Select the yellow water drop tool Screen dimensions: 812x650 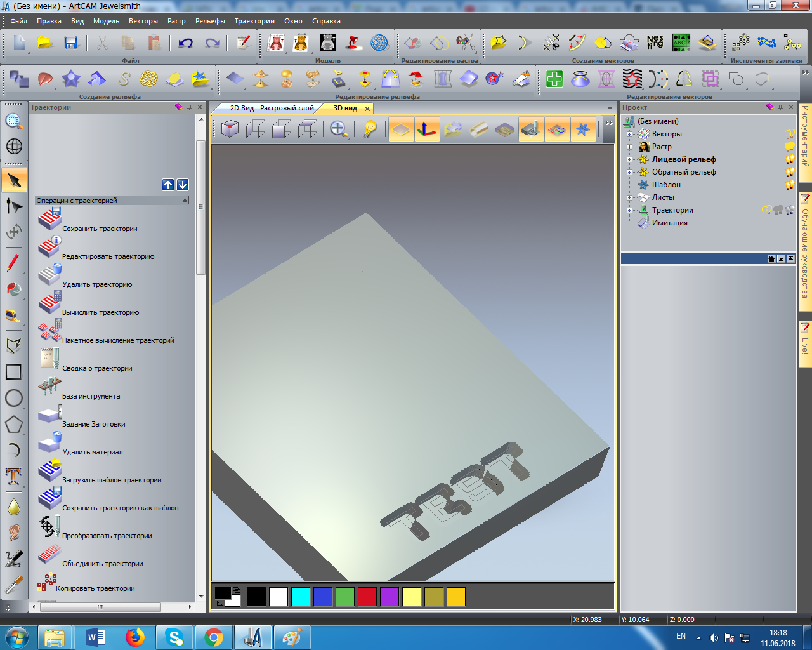click(14, 507)
